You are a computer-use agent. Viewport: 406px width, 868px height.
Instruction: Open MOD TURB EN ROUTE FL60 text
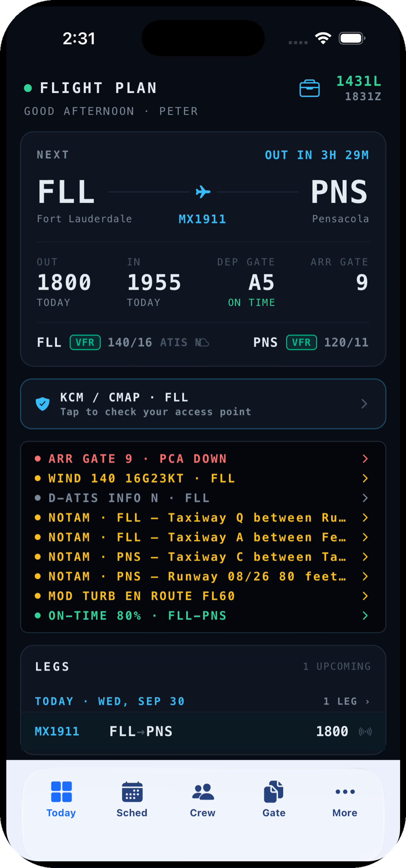(142, 596)
